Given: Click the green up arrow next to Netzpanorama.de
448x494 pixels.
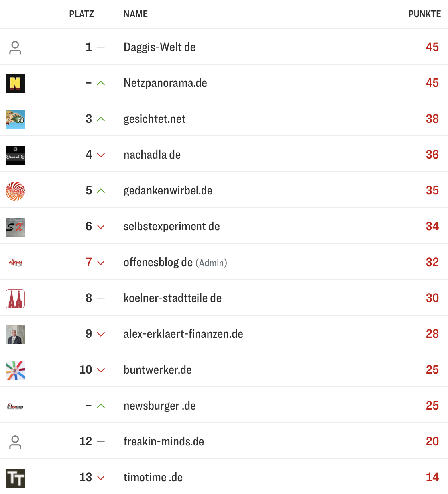Looking at the screenshot, I should point(101,84).
